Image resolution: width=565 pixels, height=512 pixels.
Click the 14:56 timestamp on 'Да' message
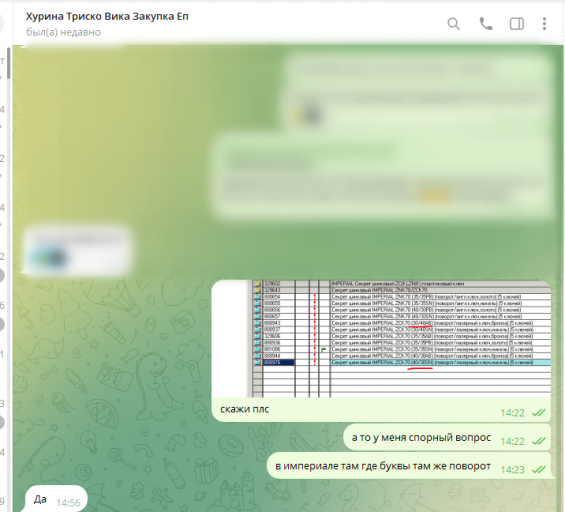point(68,503)
